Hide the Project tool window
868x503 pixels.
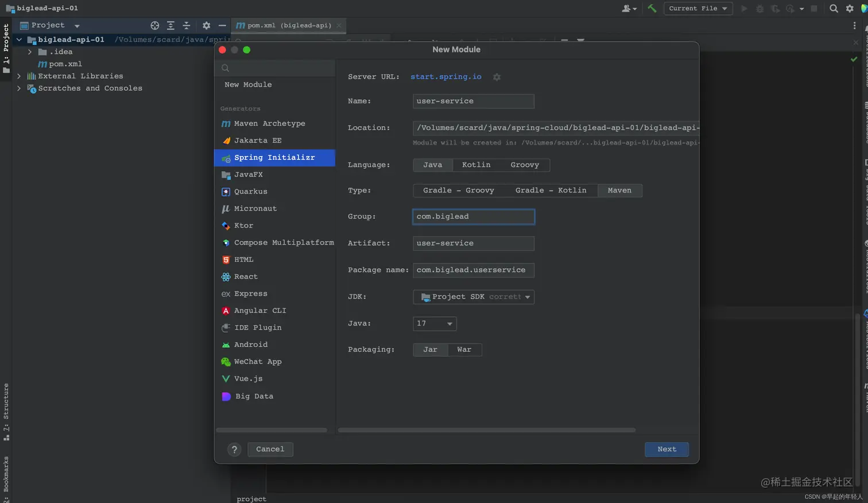pyautogui.click(x=222, y=25)
